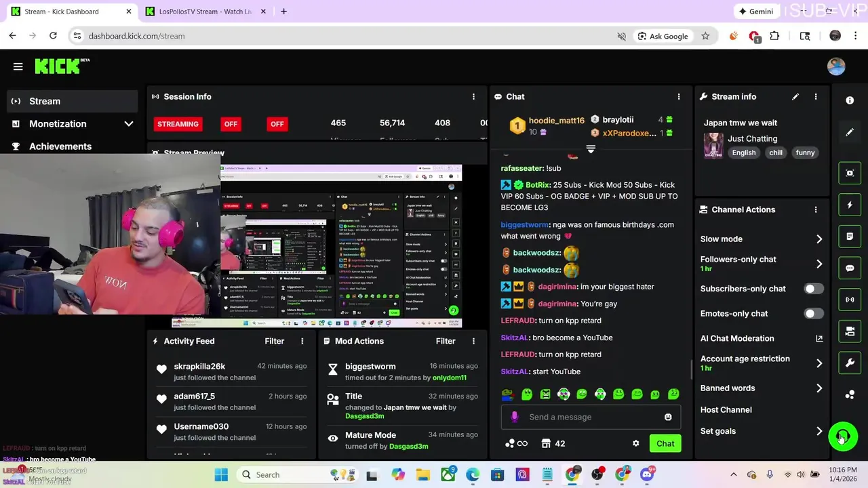Screen dimensions: 868x488
Task: Click the chat bubble sidebar icon
Action: coord(850,268)
